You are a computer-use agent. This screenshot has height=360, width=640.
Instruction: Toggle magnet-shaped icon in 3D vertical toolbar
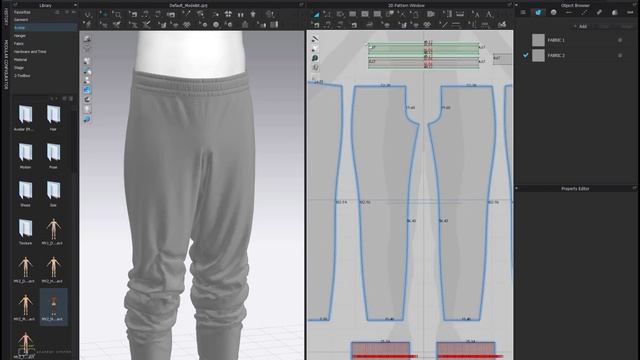[87, 100]
